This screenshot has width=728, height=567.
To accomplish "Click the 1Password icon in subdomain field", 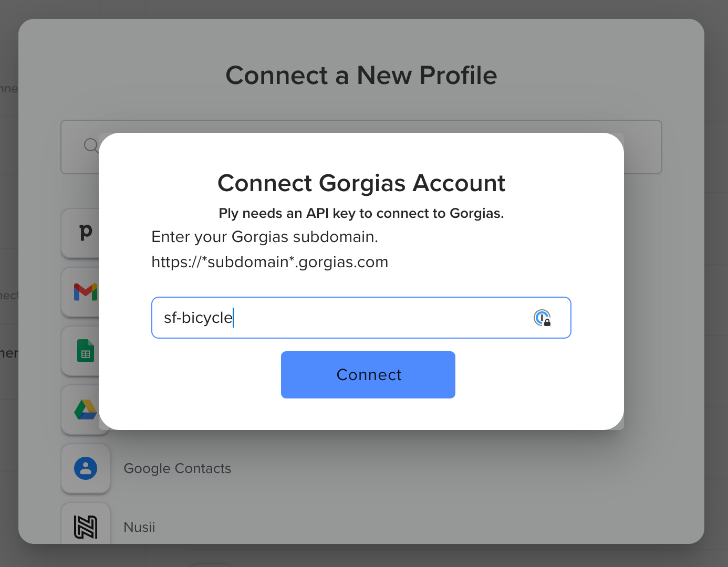I will [x=542, y=318].
